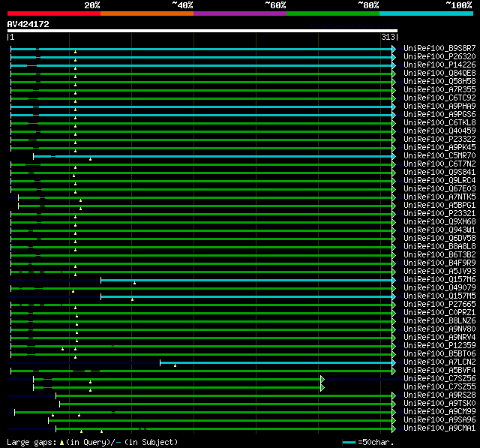Select the UniRef100_A9PK45 label

click(x=439, y=148)
